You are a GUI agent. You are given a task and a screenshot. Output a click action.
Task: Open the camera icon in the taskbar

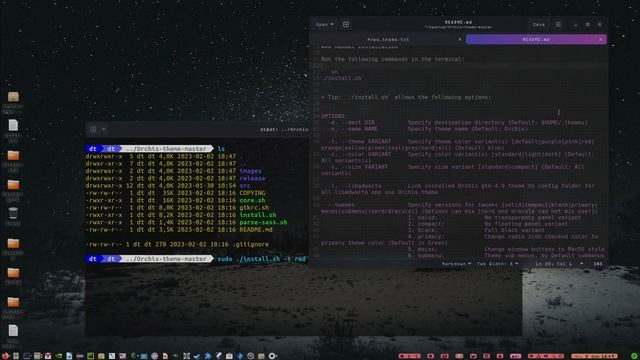pyautogui.click(x=229, y=356)
